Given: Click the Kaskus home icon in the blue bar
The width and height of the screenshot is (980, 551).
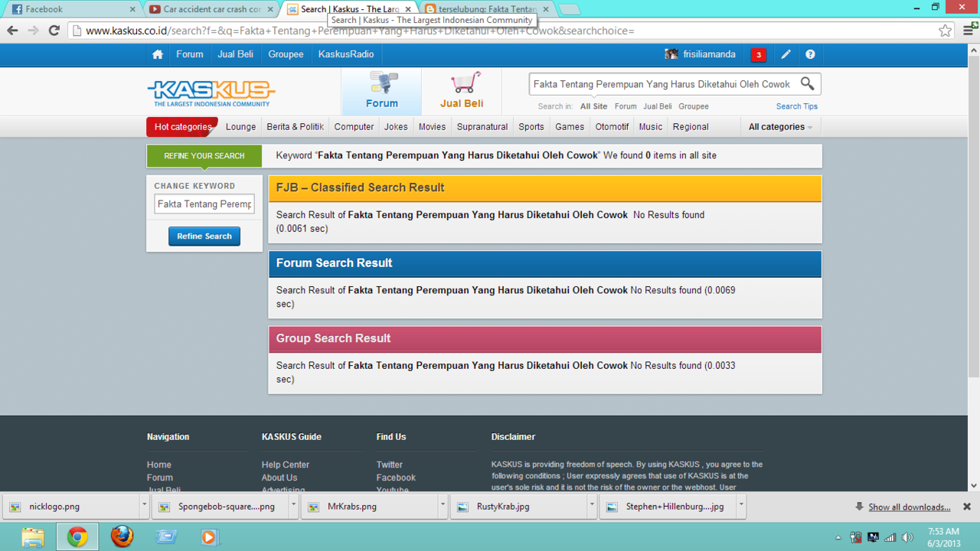Looking at the screenshot, I should pos(158,54).
